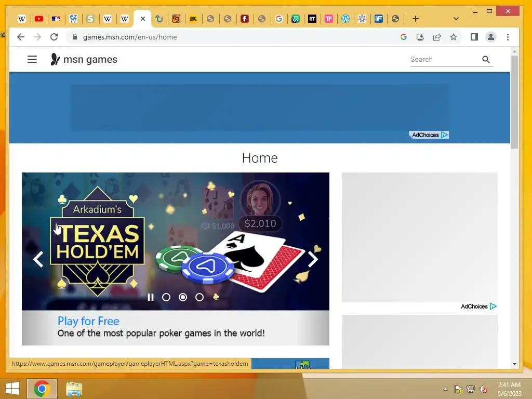Screen dimensions: 532x399
Task: Switch to the gear icon tab
Action: point(362,19)
